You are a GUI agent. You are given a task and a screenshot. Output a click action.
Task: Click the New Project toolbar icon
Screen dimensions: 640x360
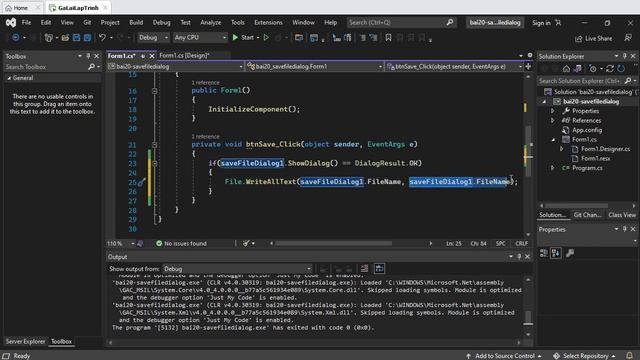point(49,38)
